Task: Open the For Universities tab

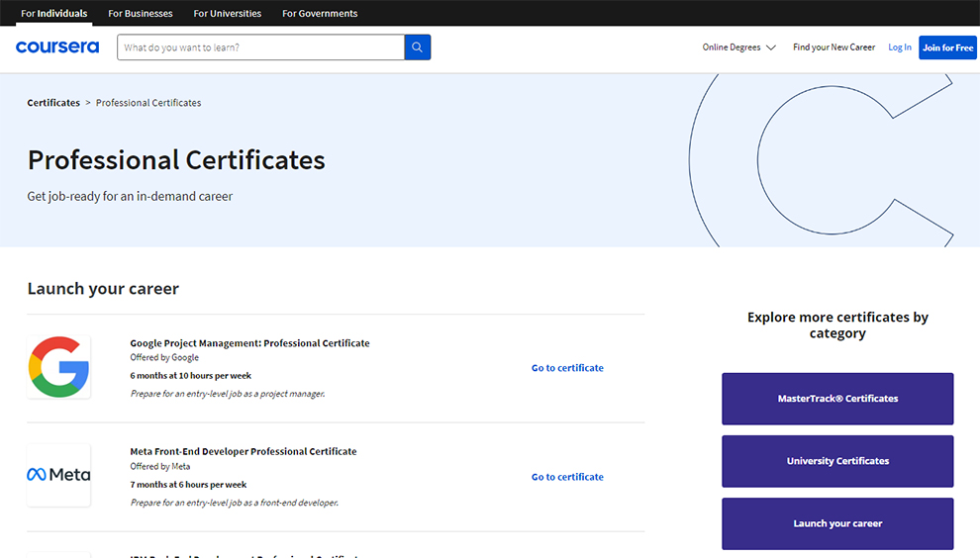Action: tap(228, 14)
